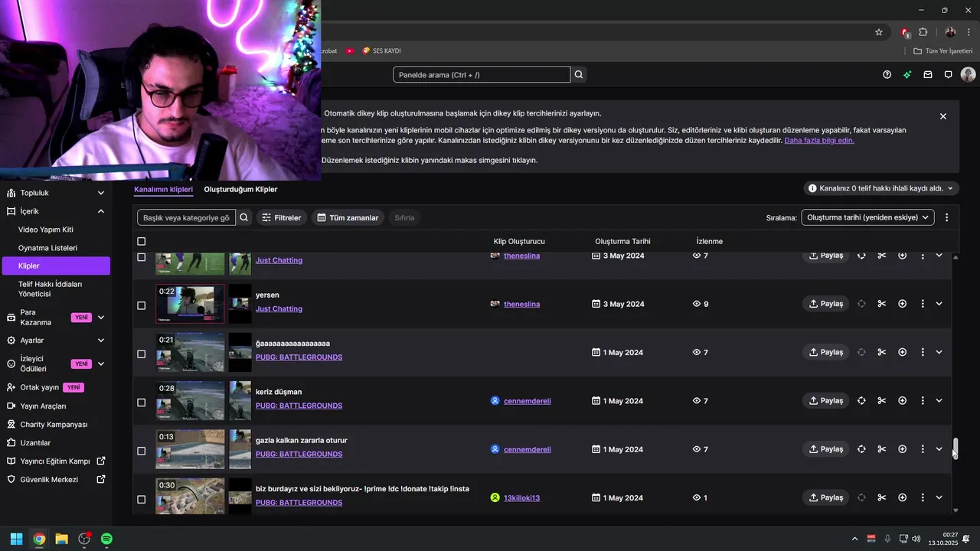Collapse the İçerik sidebar section
Image resolution: width=980 pixels, height=551 pixels.
101,211
